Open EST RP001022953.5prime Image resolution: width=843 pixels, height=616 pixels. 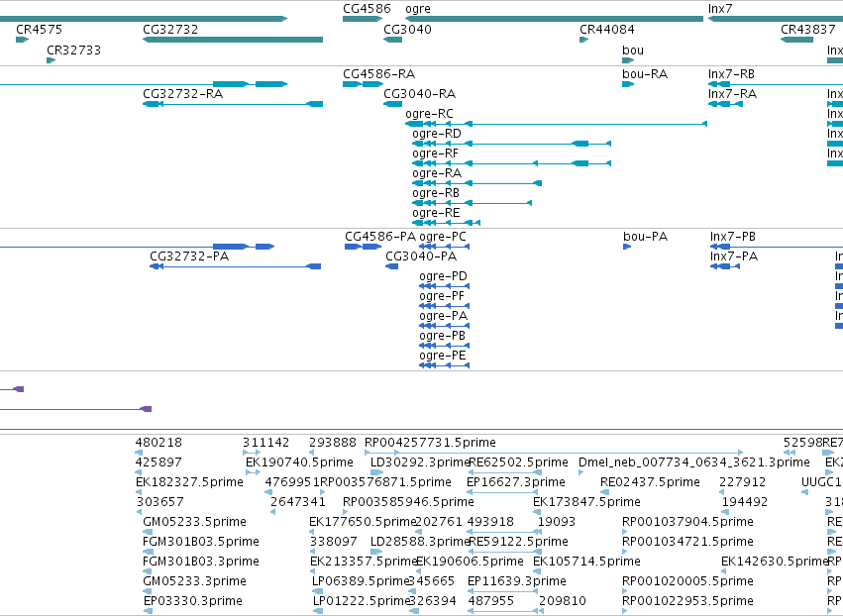pos(687,601)
